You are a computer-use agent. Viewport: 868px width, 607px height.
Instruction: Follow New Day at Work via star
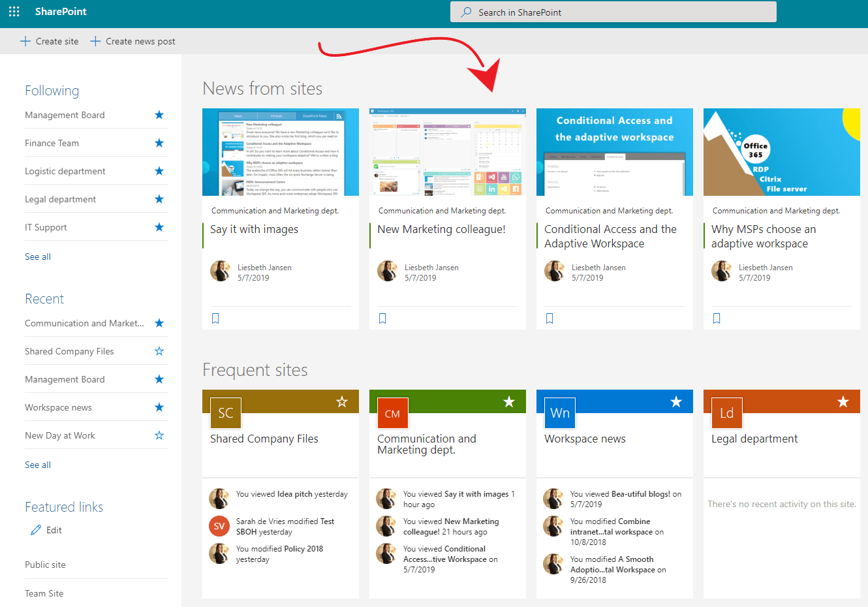click(x=159, y=435)
